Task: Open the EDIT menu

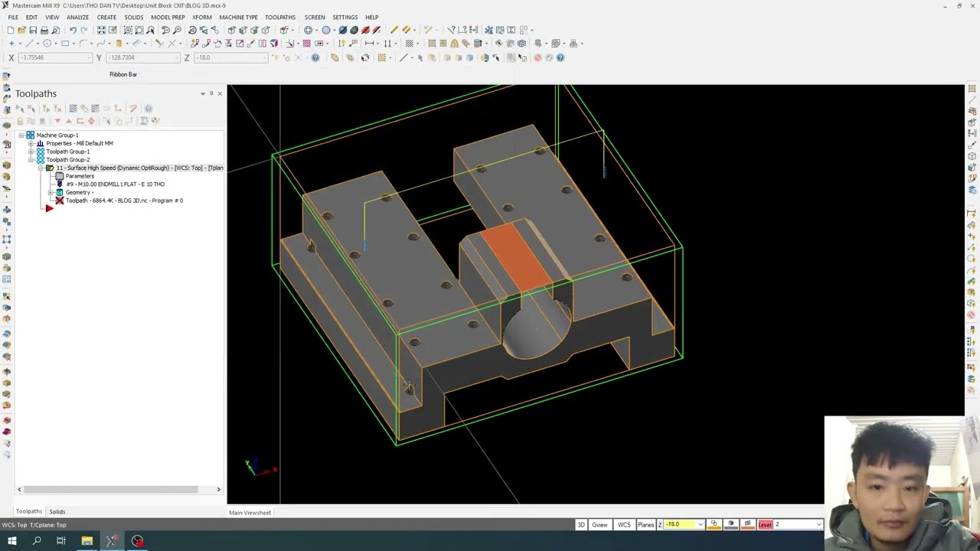Action: pyautogui.click(x=31, y=17)
